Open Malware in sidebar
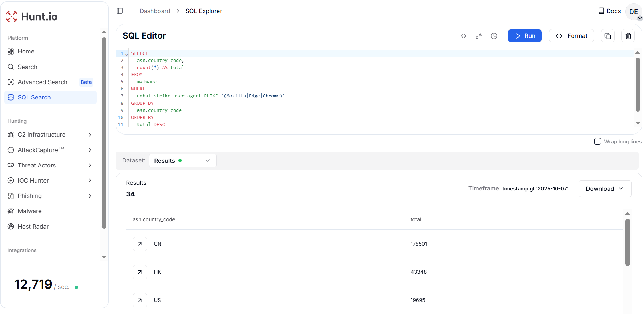 tap(50, 211)
